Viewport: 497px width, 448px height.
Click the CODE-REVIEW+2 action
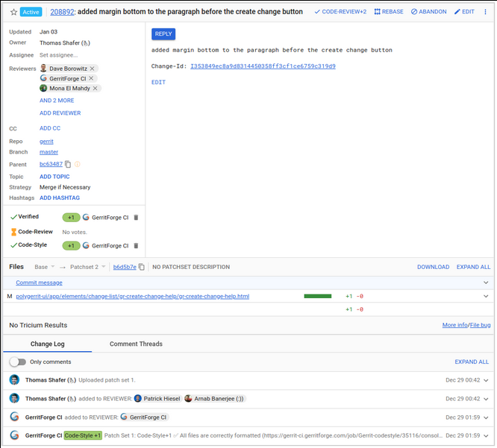point(340,12)
